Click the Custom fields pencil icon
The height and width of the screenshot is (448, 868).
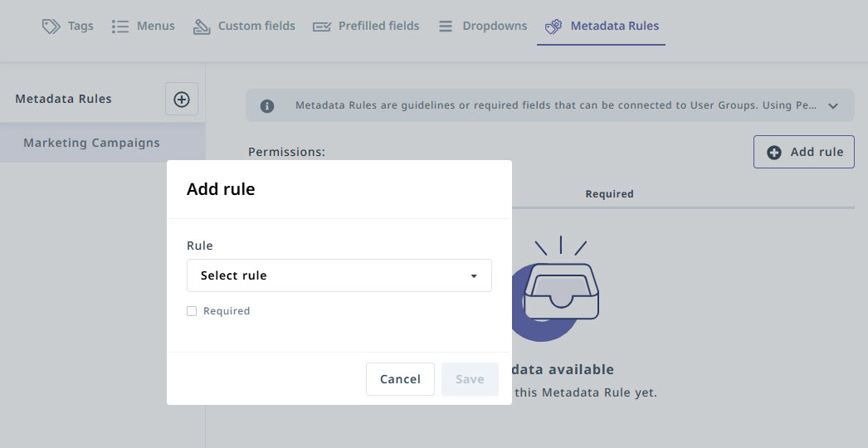(x=202, y=27)
